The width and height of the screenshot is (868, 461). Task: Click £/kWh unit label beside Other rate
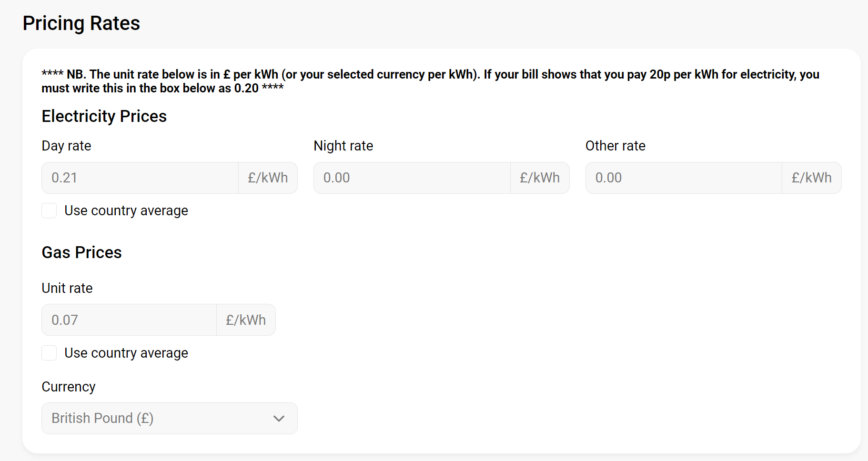click(811, 178)
